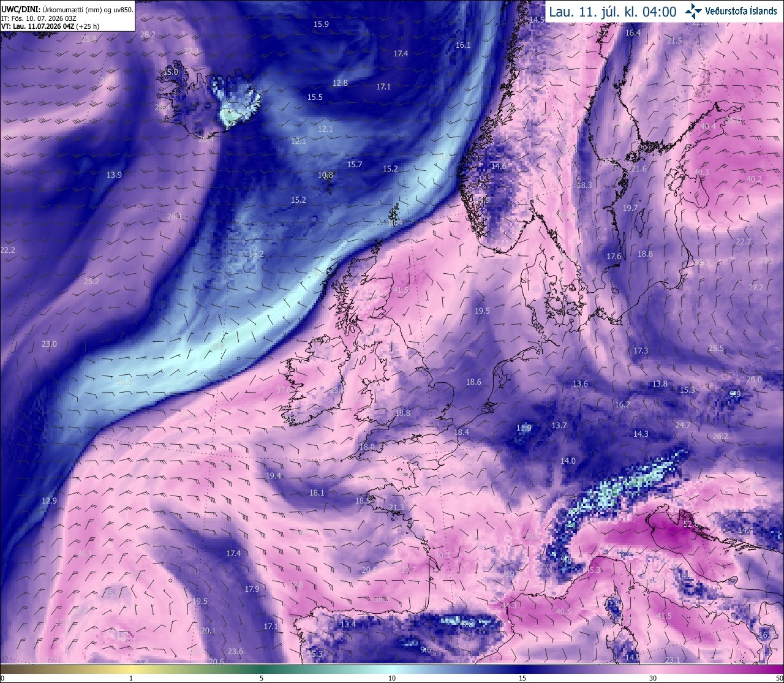Click the 15.9 value at the top of the map
Viewport: 784px width, 683px height.
[321, 24]
